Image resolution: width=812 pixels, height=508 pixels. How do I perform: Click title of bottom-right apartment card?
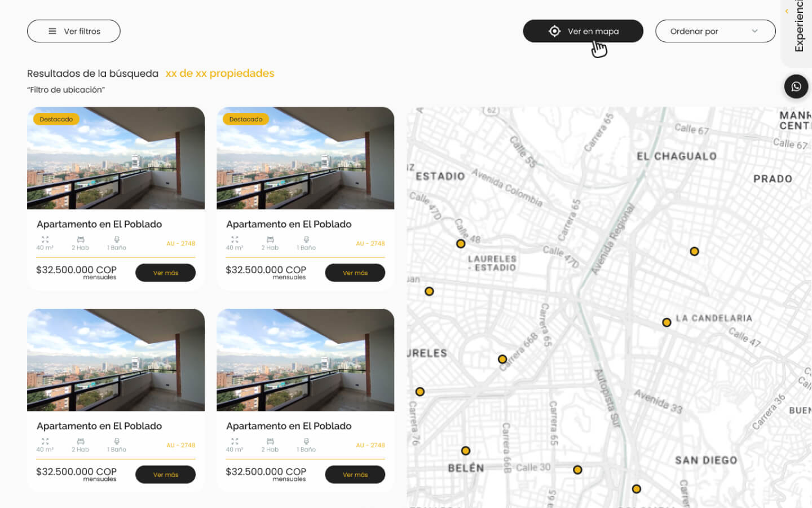tap(289, 426)
